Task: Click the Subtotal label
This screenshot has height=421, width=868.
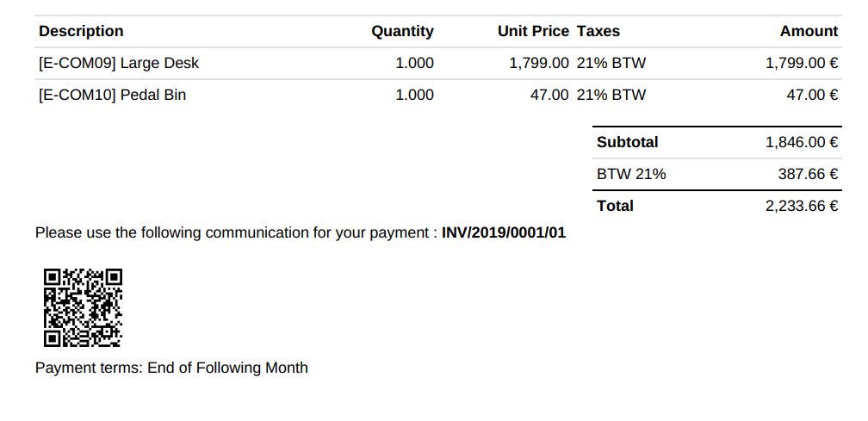Action: point(627,142)
